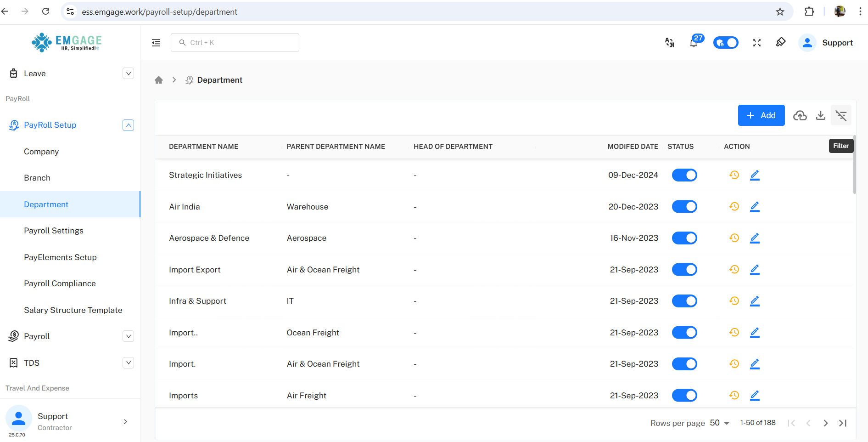Click the download icon next to Add
The height and width of the screenshot is (442, 868).
[821, 115]
